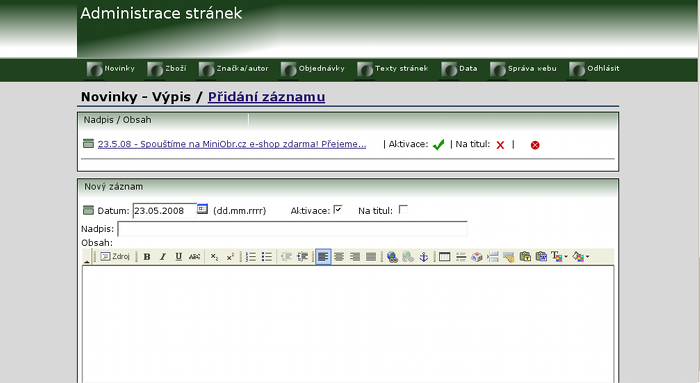Remove link with the unlink icon
The width and height of the screenshot is (700, 383).
[x=408, y=257]
